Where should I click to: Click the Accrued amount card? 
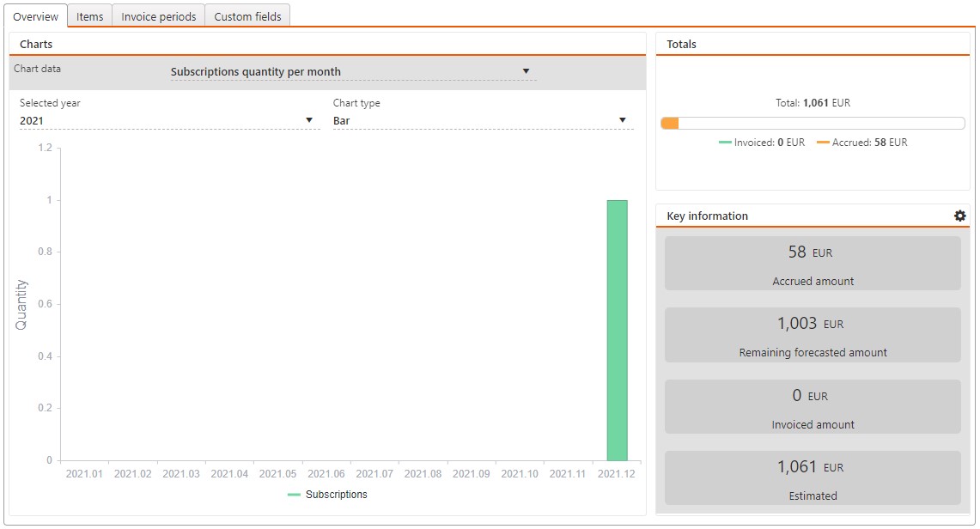[x=813, y=264]
